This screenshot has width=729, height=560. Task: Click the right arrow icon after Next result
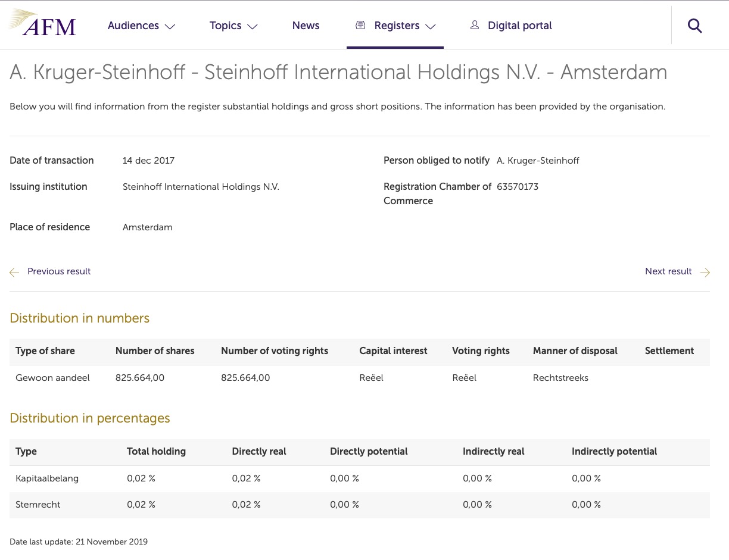(705, 272)
